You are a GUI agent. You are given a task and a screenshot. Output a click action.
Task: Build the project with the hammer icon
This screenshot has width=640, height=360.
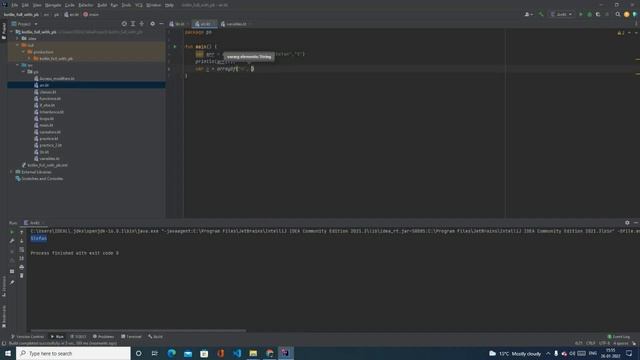tap(541, 14)
